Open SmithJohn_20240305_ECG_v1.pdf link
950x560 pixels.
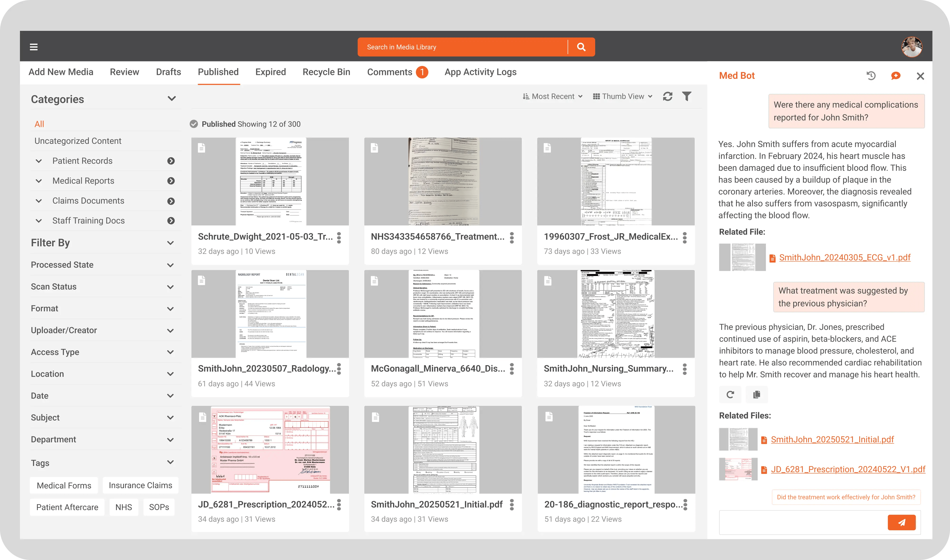tap(845, 258)
